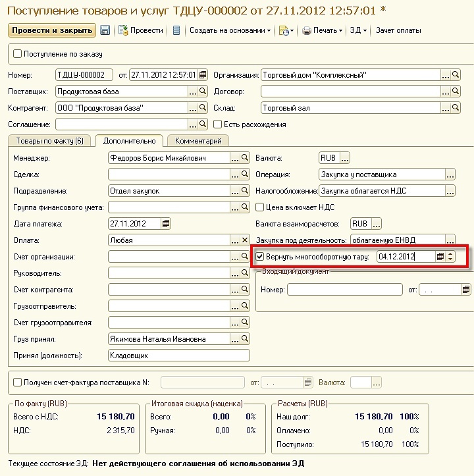This screenshot has height=476, width=474.
Task: Open the document movements list icon
Action: coord(176,30)
